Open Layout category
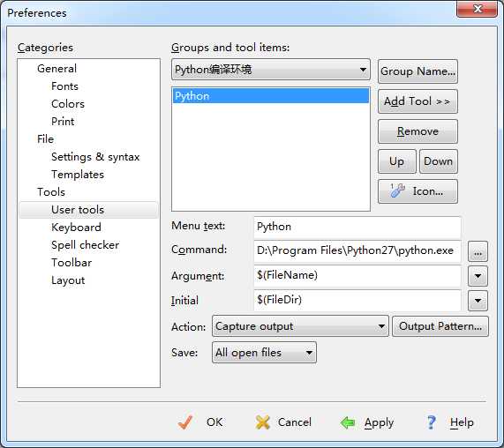Viewport: 504px width, 448px height. click(68, 280)
